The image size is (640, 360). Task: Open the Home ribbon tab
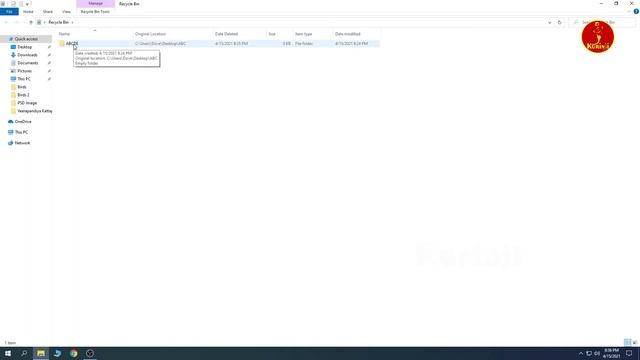28,12
